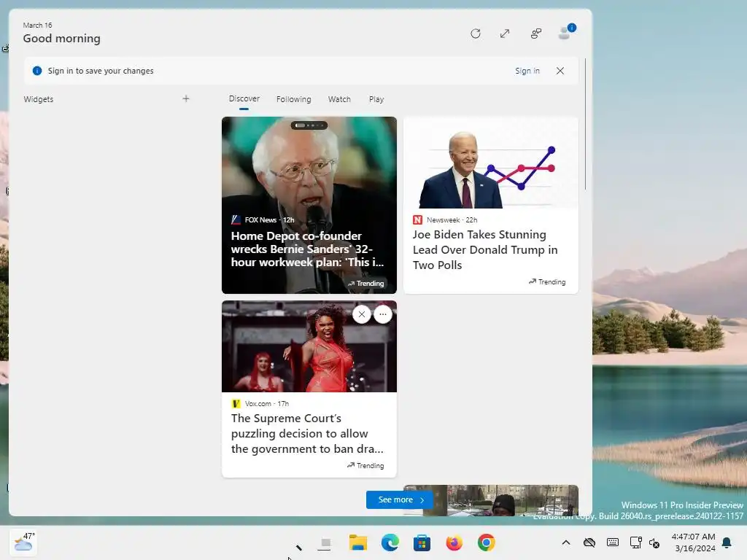Switch to the Following tab
This screenshot has width=747, height=560.
tap(293, 99)
